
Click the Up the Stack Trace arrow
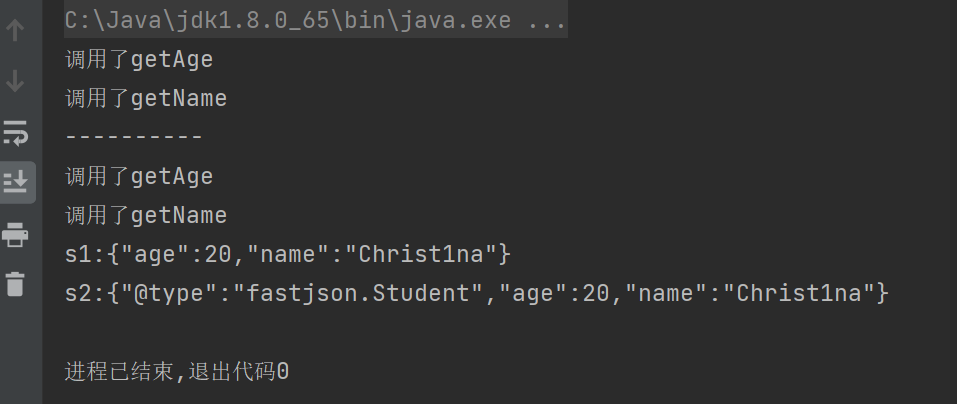tap(15, 31)
